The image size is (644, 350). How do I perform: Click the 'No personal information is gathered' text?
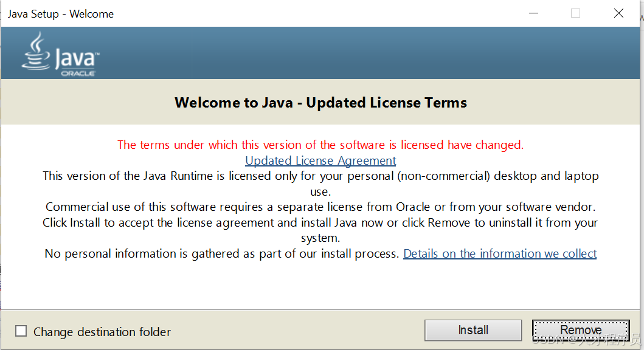pyautogui.click(x=222, y=253)
